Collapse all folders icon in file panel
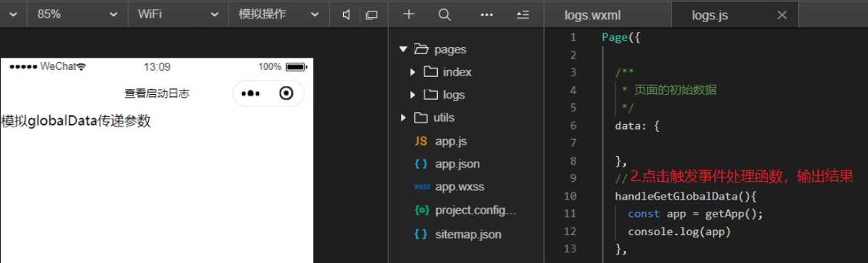 click(523, 14)
